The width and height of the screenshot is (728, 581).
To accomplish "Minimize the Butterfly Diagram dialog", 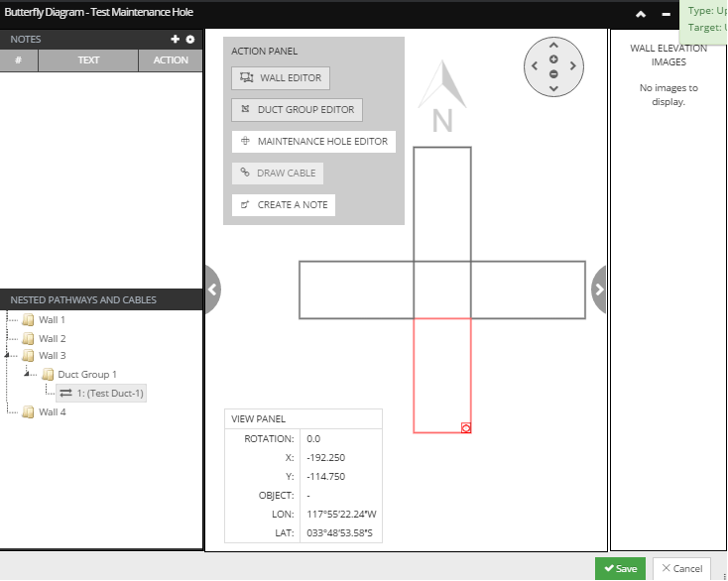I will [x=666, y=15].
